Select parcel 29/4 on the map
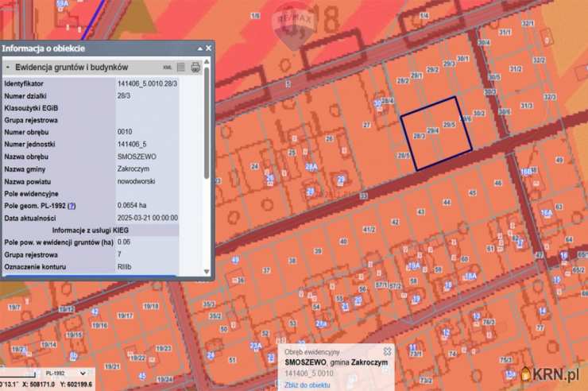Viewport: 588px width, 391px height. pyautogui.click(x=432, y=130)
